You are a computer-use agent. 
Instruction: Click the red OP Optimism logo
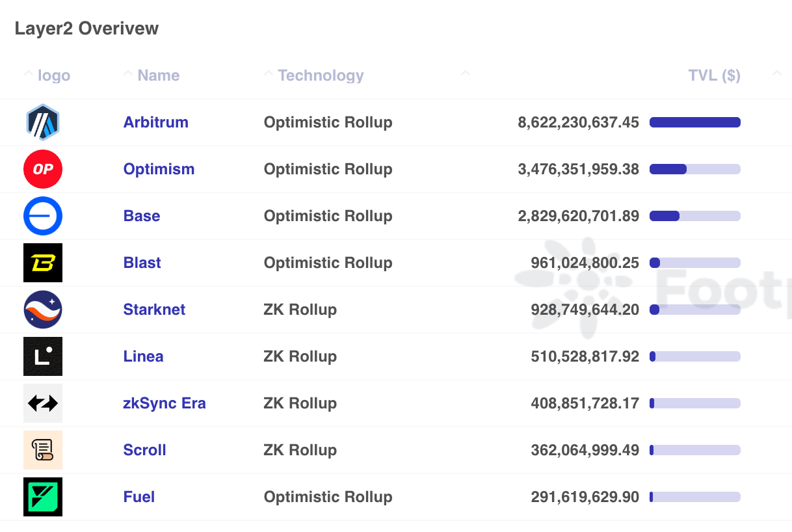(x=43, y=169)
